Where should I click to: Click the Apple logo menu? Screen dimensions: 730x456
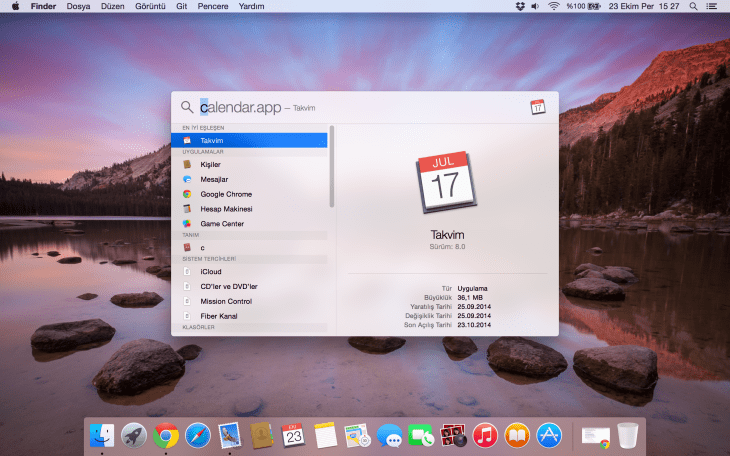[15, 6]
